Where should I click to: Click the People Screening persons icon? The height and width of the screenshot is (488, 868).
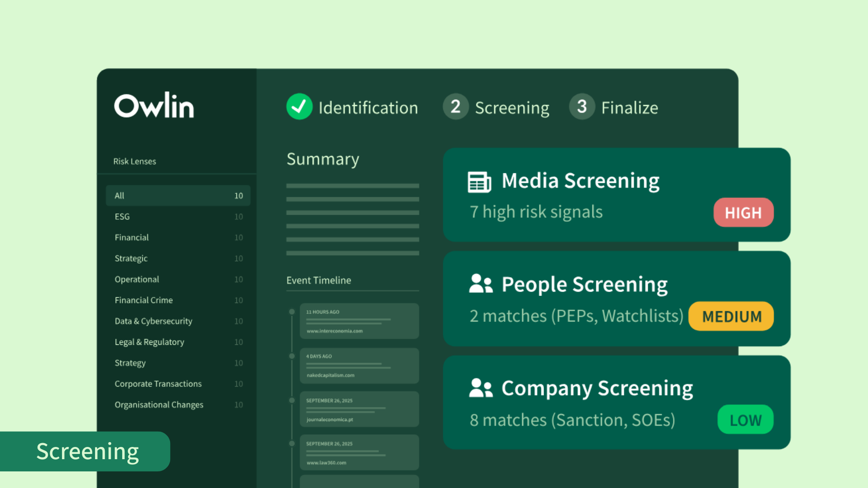pyautogui.click(x=481, y=284)
